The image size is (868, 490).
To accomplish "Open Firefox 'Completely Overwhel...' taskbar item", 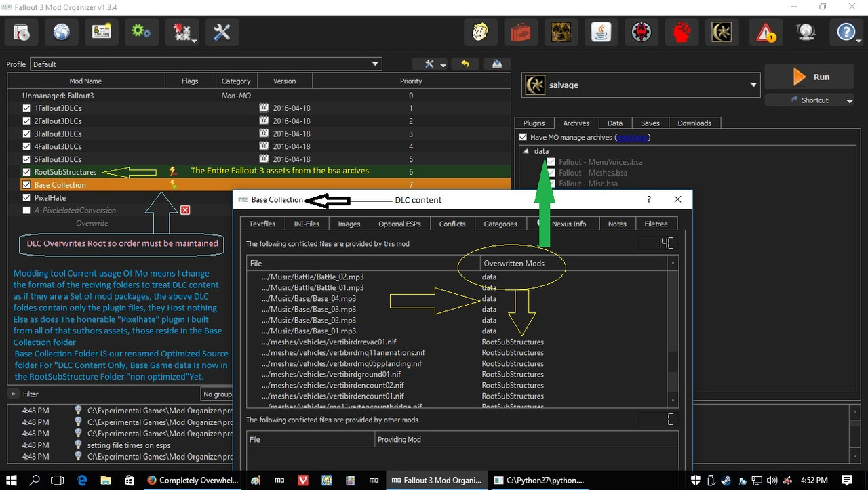I will click(x=193, y=480).
